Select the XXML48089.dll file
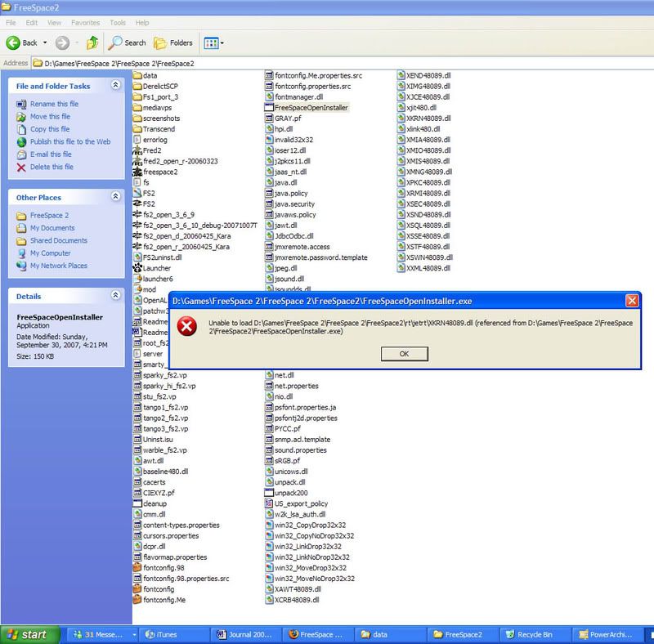 423,268
